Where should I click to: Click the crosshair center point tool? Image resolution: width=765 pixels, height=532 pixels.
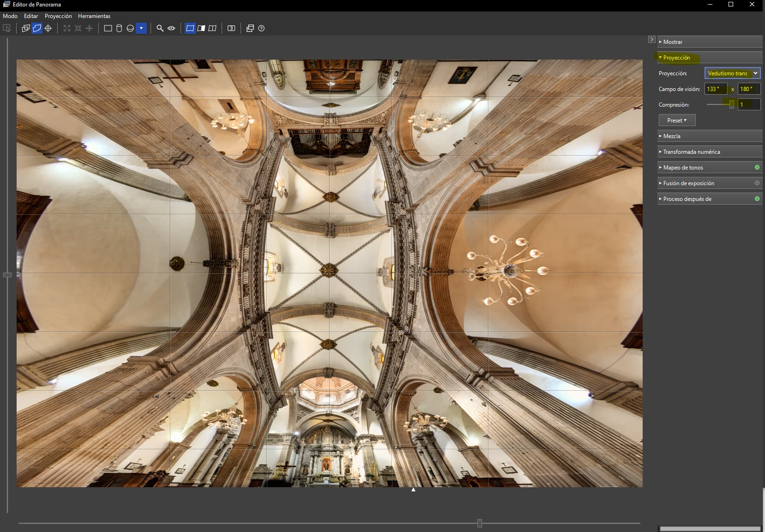[x=48, y=28]
